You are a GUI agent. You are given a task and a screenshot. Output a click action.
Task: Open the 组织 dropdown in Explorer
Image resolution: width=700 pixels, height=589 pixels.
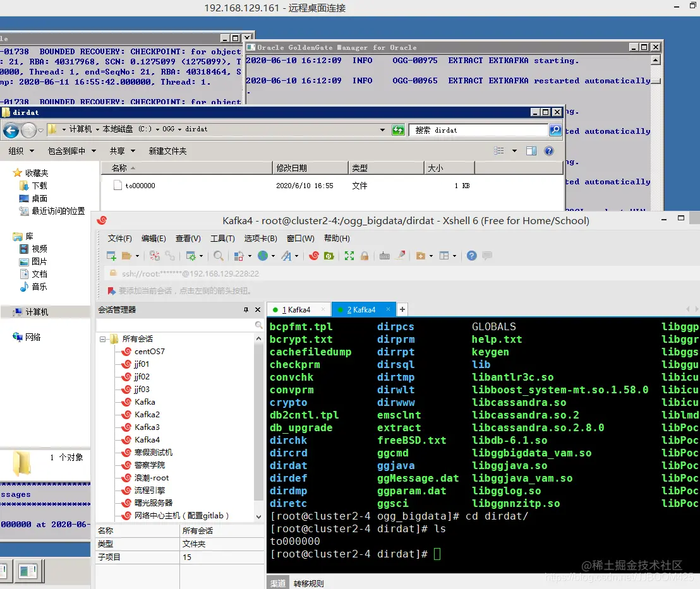[20, 151]
